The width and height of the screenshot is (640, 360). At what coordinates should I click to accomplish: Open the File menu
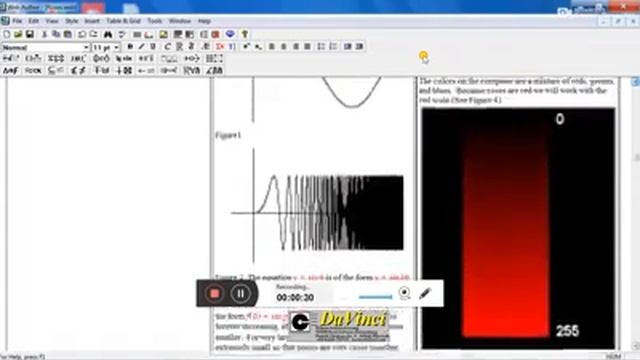pos(17,21)
